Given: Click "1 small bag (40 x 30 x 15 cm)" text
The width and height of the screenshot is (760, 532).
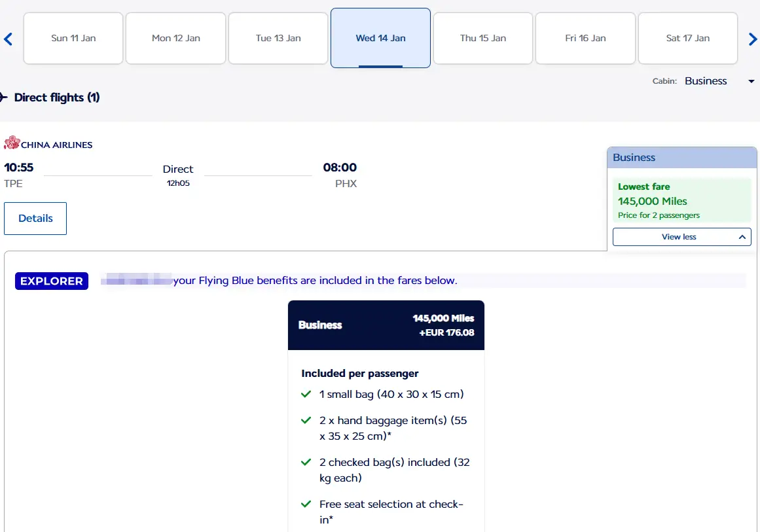Looking at the screenshot, I should (x=391, y=395).
